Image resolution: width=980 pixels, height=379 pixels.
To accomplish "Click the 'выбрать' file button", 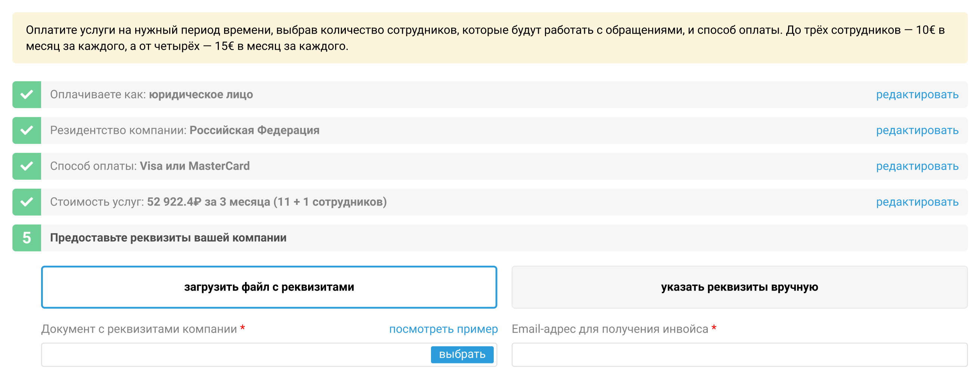I will [x=462, y=354].
